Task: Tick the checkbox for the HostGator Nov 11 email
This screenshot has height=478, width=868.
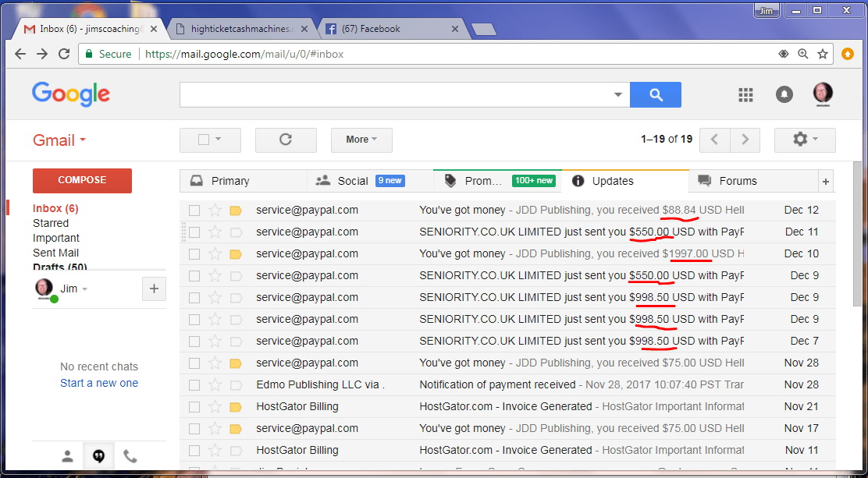Action: [x=194, y=451]
